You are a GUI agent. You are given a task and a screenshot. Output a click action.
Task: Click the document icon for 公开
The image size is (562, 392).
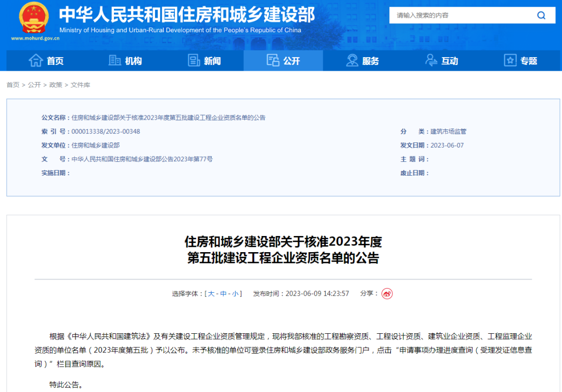coord(273,61)
